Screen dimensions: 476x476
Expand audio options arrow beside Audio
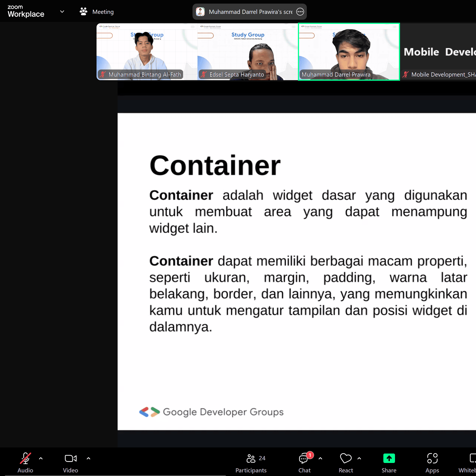point(41,459)
